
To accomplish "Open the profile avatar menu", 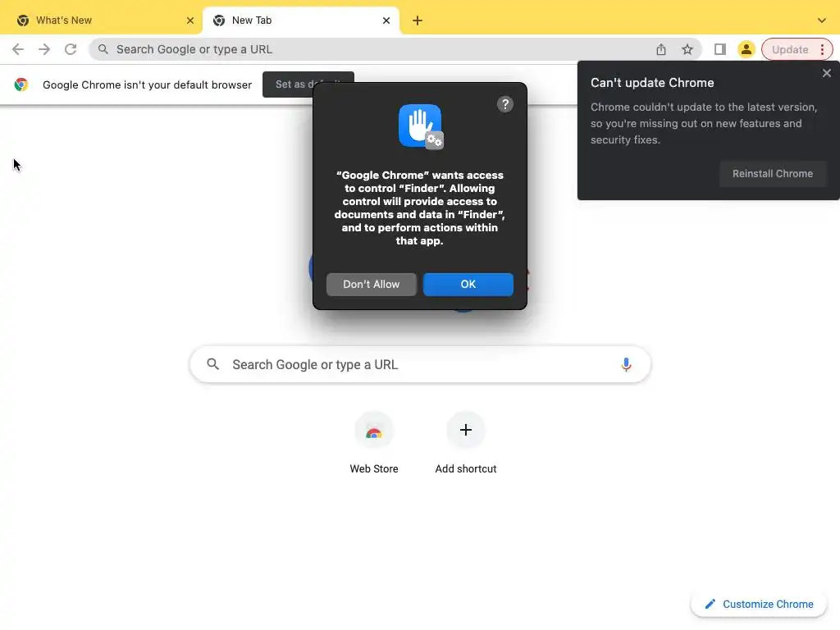I will 746,49.
